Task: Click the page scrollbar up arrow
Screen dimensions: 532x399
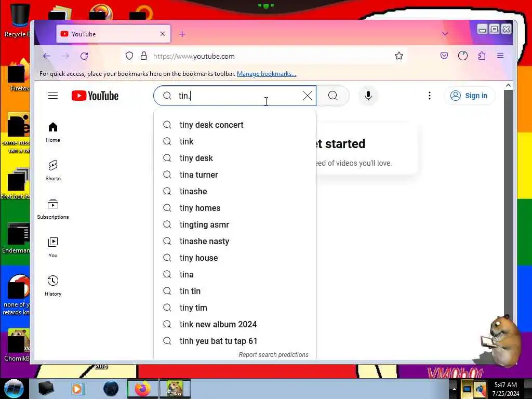Action: coord(508,86)
